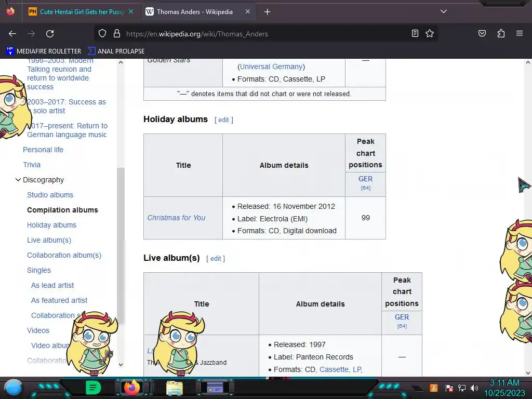Select Compilation albums in the sidebar
The height and width of the screenshot is (399, 532).
tap(62, 210)
